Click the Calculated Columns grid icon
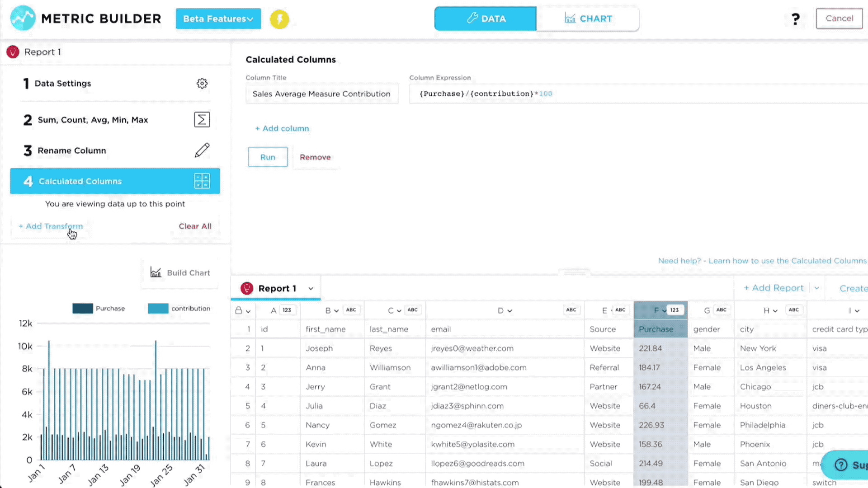868x488 pixels. coord(202,181)
